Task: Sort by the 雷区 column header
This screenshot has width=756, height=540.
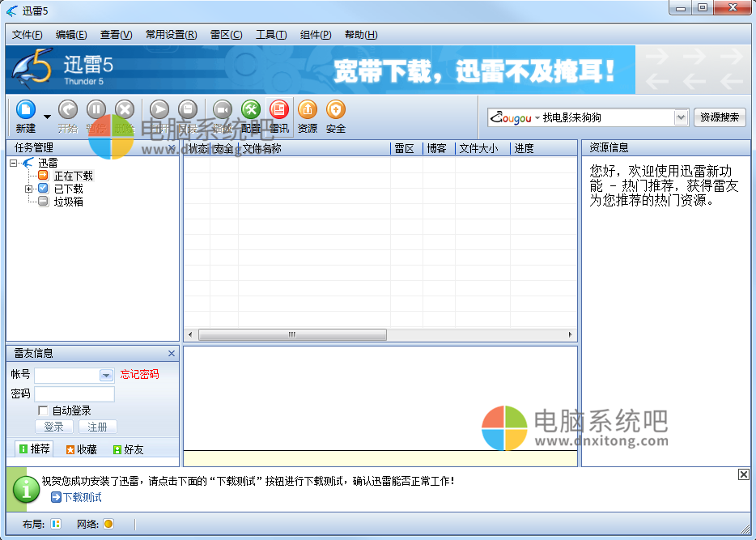Action: 406,148
